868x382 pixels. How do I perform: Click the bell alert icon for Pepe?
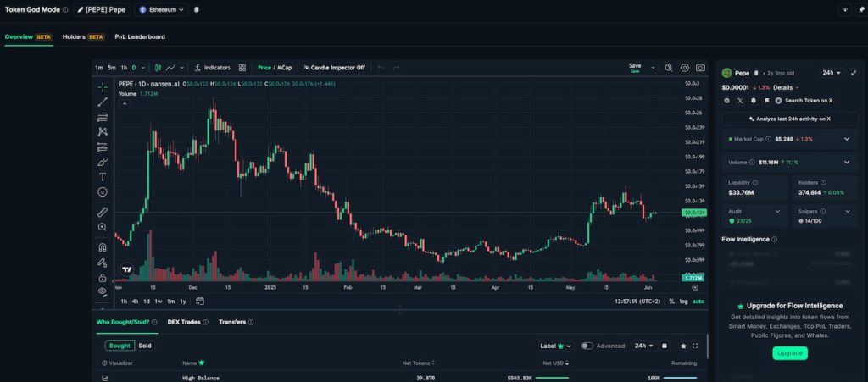(x=754, y=101)
